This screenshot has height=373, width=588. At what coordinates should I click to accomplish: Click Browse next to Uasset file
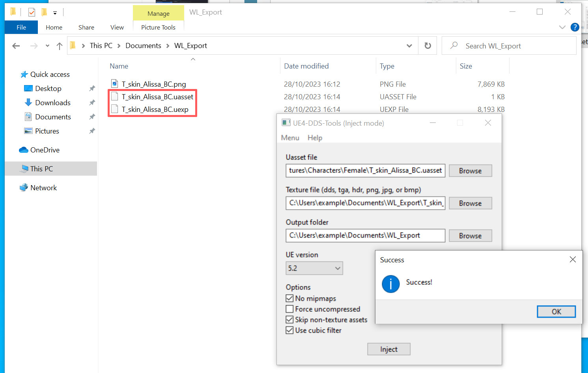pyautogui.click(x=470, y=171)
